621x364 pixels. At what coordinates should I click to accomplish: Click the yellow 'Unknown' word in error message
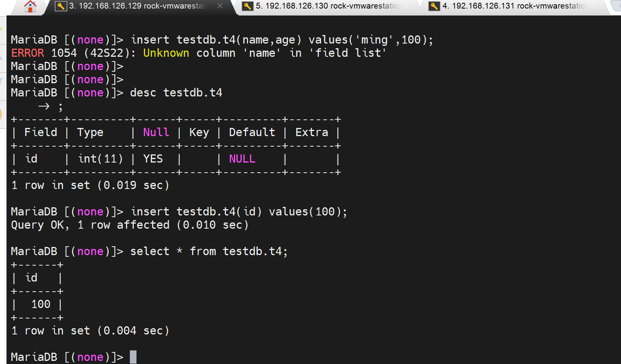tap(166, 53)
